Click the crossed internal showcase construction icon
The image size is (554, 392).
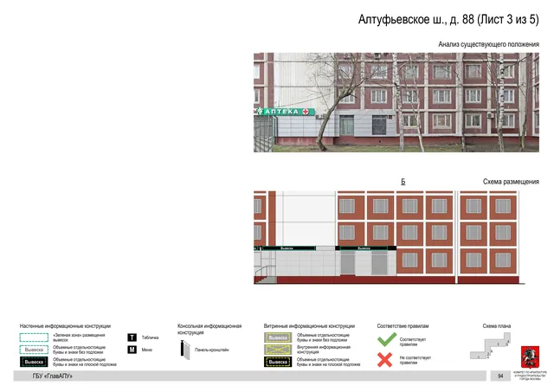tap(278, 350)
